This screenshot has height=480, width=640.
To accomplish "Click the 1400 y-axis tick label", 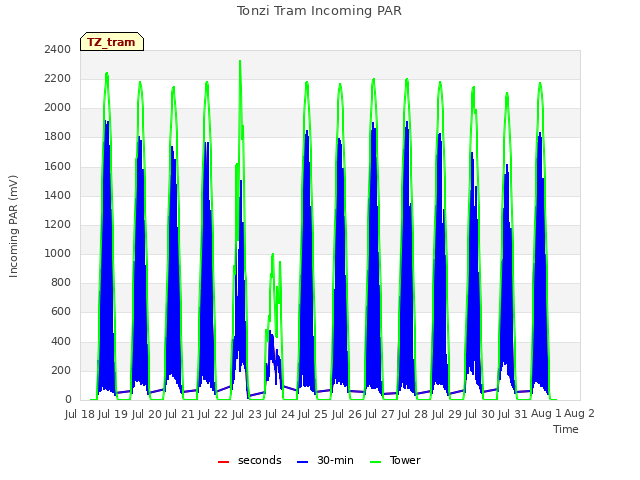I will point(58,195).
